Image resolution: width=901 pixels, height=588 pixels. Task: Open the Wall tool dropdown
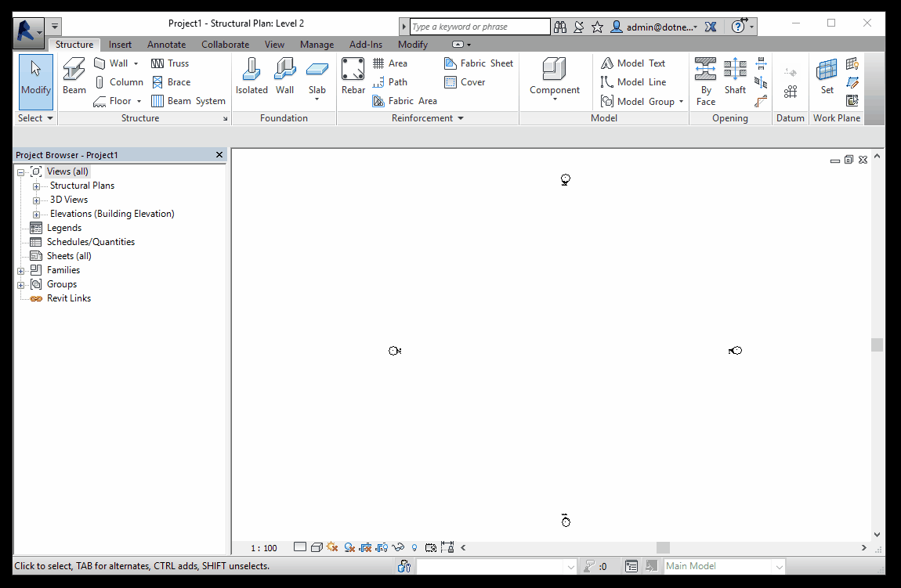pyautogui.click(x=134, y=63)
